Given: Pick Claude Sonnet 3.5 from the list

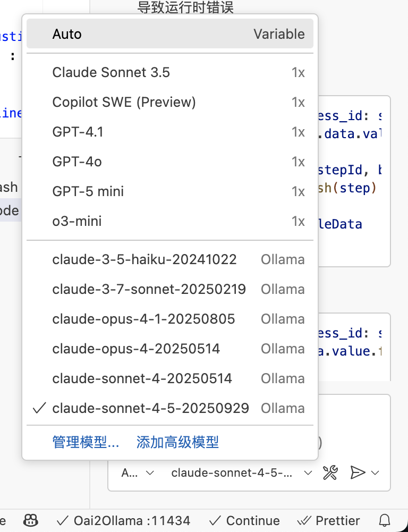Looking at the screenshot, I should point(170,72).
